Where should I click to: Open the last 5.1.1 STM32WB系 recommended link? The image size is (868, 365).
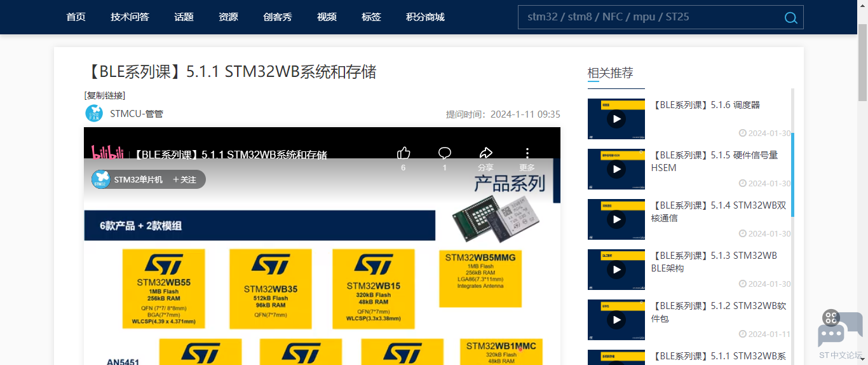tap(718, 356)
